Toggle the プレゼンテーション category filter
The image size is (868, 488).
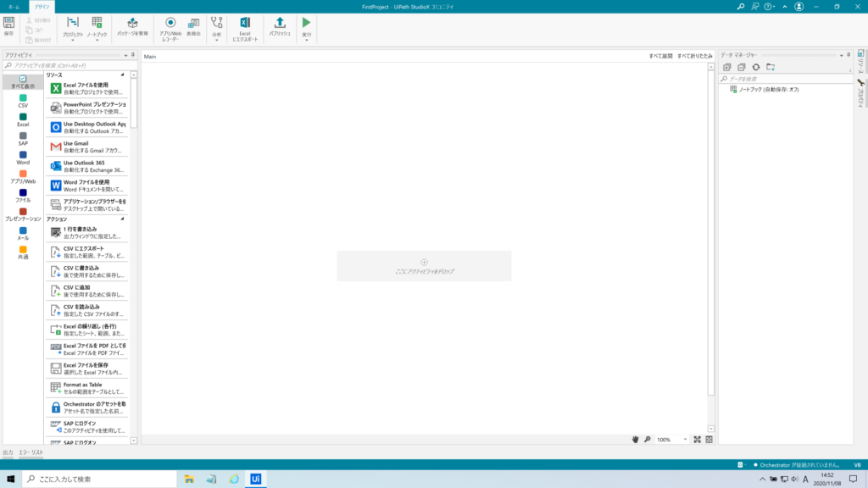23,214
